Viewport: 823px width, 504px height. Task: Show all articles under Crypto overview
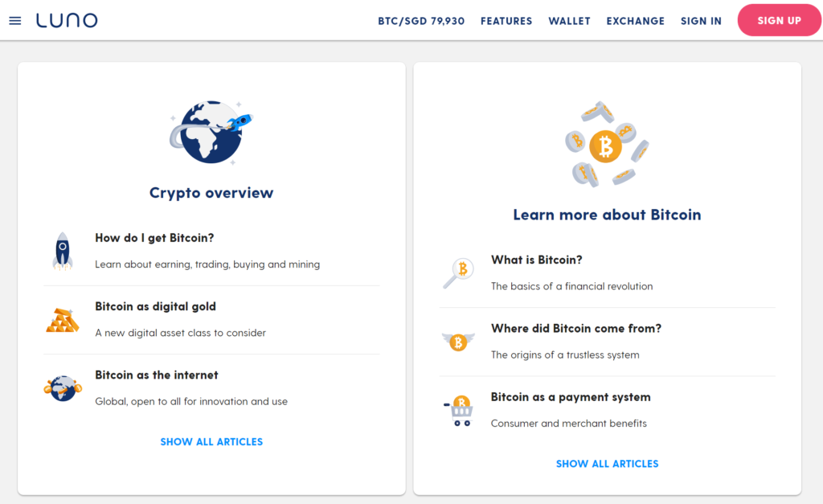point(211,441)
